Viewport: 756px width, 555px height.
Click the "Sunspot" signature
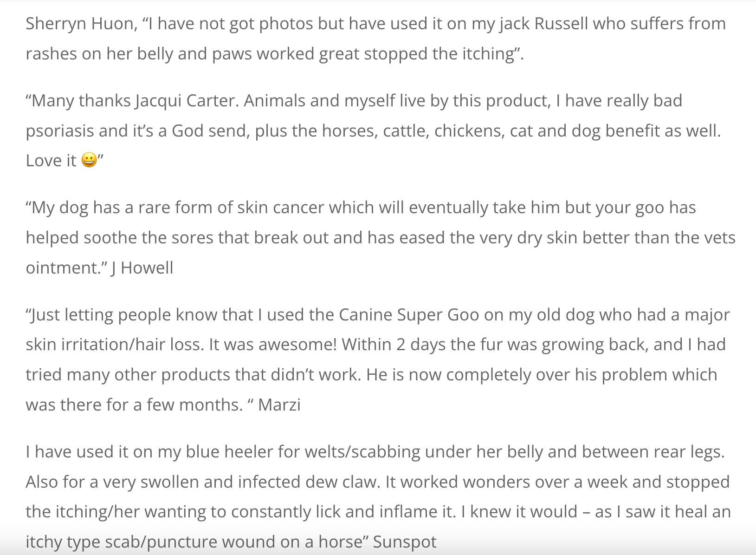click(x=405, y=542)
